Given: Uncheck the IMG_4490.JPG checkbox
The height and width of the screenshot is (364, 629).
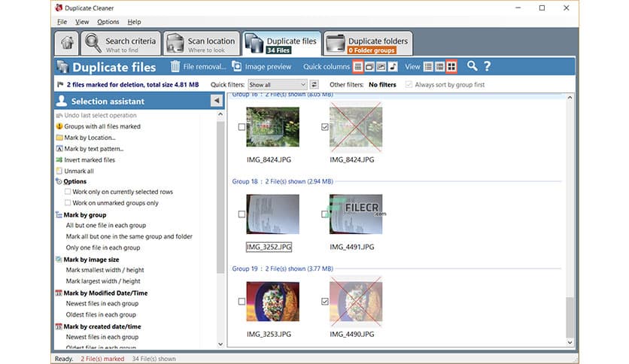Looking at the screenshot, I should (x=324, y=302).
